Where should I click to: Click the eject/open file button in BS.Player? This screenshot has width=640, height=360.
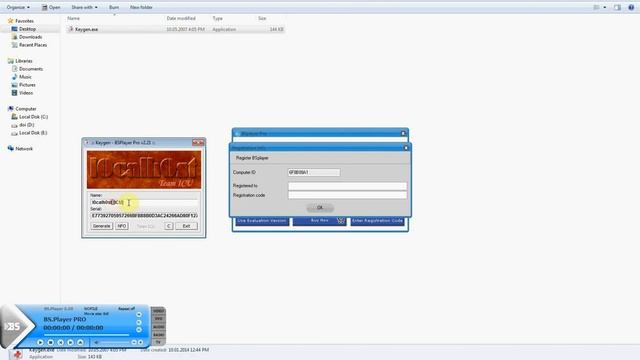(80, 342)
